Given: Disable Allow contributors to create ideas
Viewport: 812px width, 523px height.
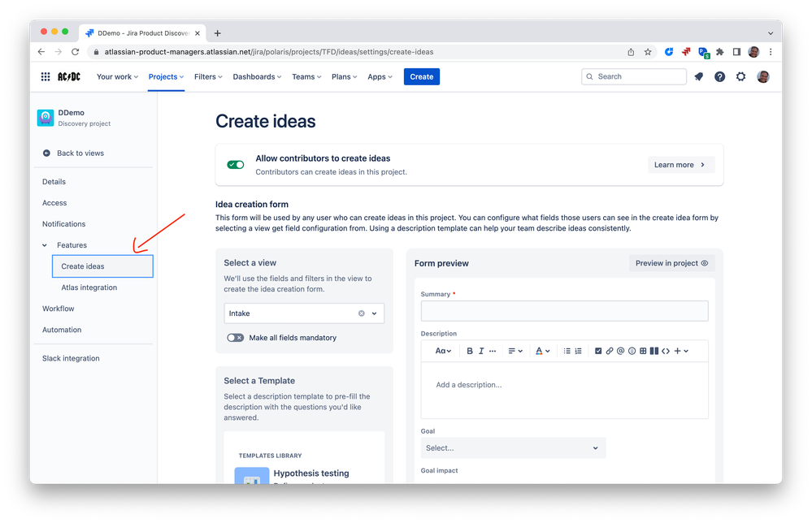Looking at the screenshot, I should click(236, 165).
